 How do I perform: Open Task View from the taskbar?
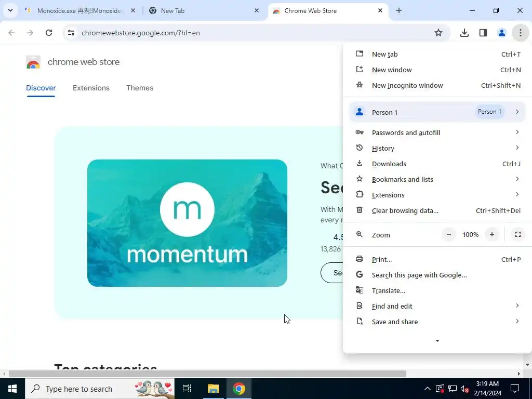pos(187,389)
